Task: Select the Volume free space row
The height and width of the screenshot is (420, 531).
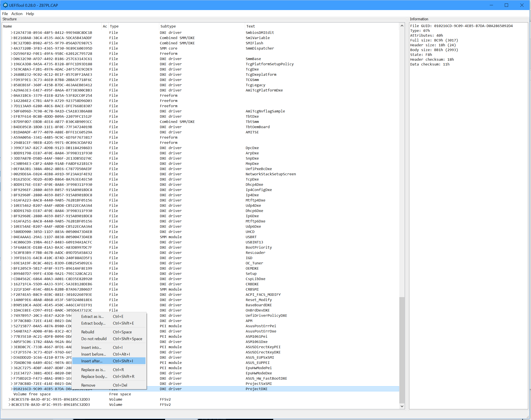Action: click(201, 394)
